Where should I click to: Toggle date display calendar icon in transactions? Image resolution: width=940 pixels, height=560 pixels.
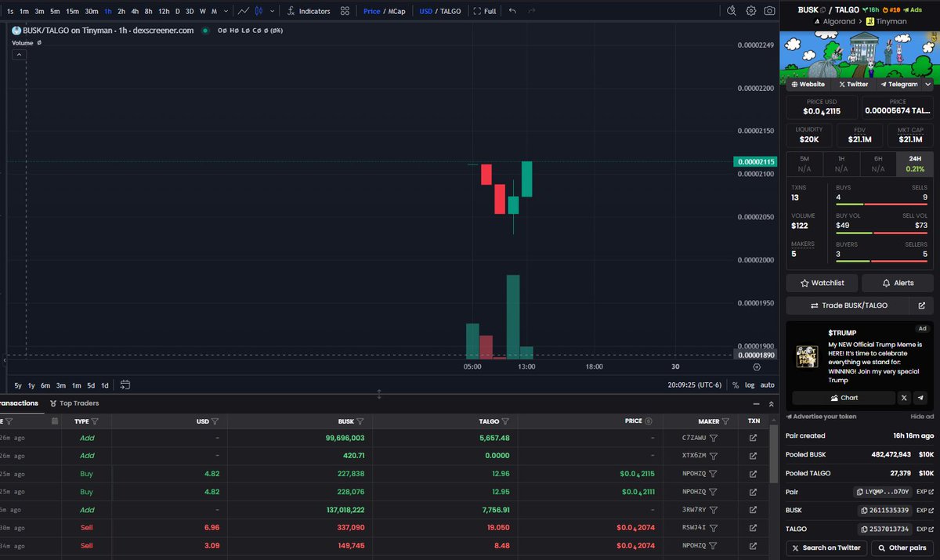pyautogui.click(x=54, y=421)
